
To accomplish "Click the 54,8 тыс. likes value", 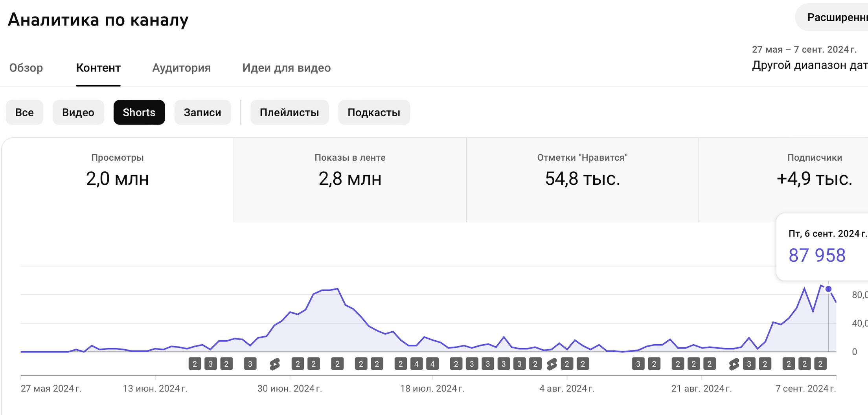I will [583, 179].
